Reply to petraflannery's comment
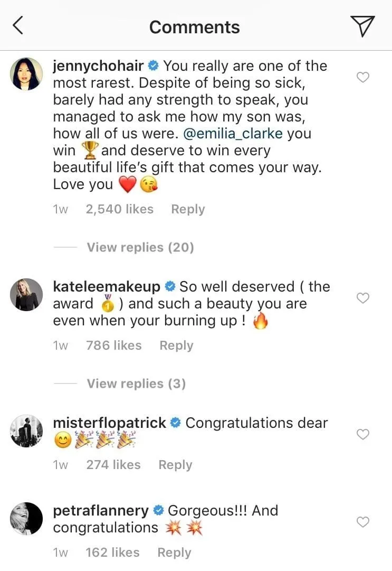Screen dimensions: 392x571 click(x=174, y=553)
